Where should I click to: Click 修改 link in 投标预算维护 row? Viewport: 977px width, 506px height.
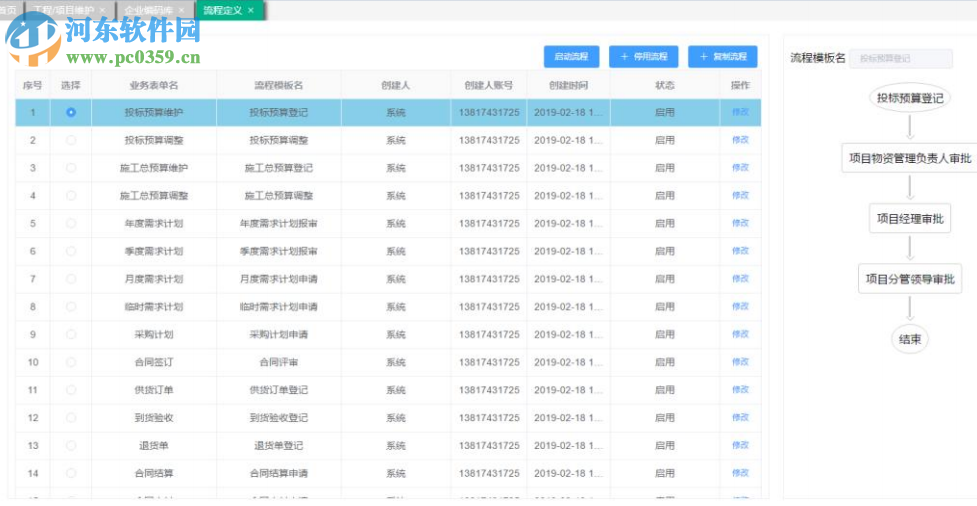tap(740, 112)
